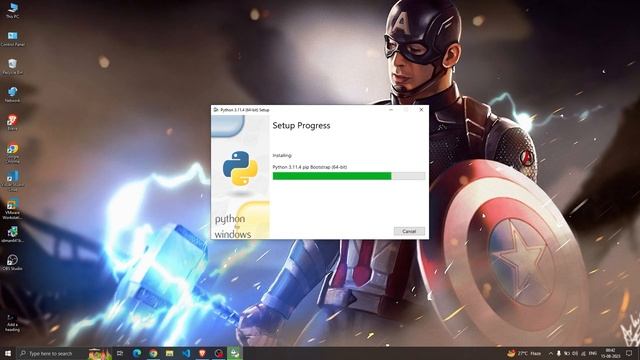Open the red recorder app on taskbar
This screenshot has width=640, height=360.
coord(219,353)
